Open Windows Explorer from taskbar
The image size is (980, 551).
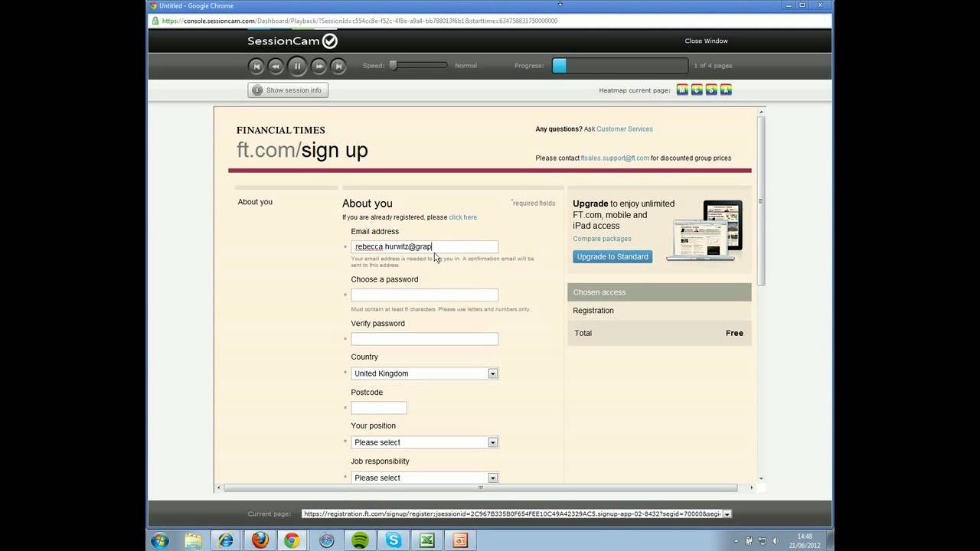193,541
